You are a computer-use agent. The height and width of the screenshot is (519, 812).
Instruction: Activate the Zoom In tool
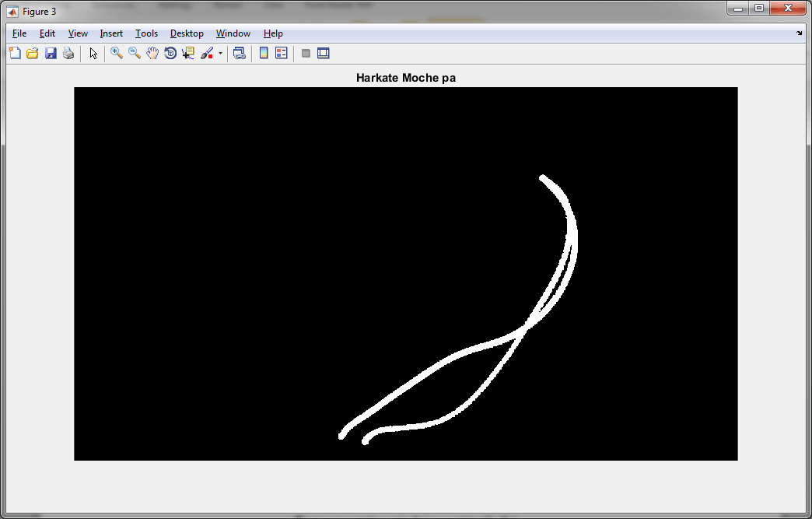coord(117,53)
